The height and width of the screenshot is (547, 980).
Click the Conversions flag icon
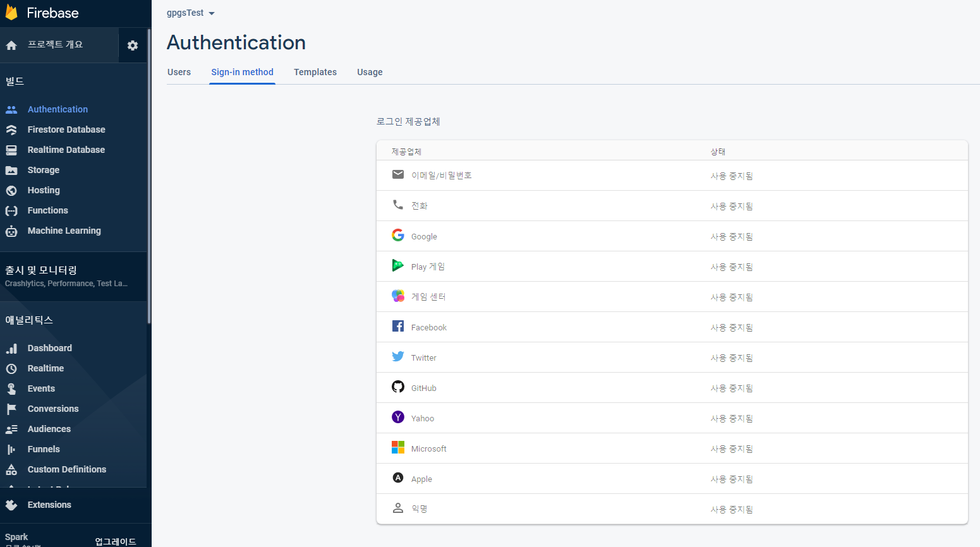(x=11, y=409)
